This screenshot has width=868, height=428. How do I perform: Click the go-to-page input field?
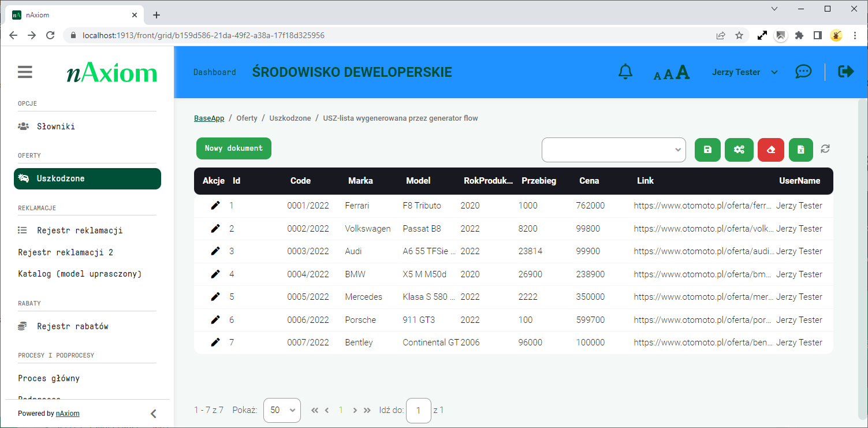(x=419, y=410)
